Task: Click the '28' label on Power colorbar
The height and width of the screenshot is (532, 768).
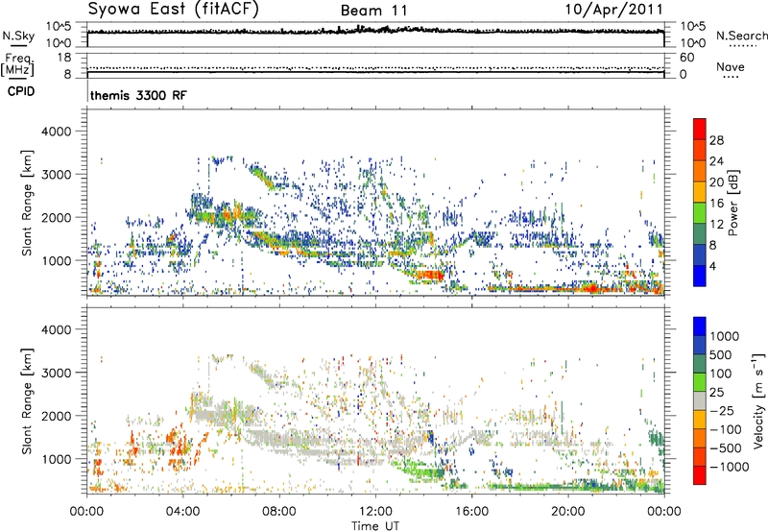Action: (x=716, y=140)
